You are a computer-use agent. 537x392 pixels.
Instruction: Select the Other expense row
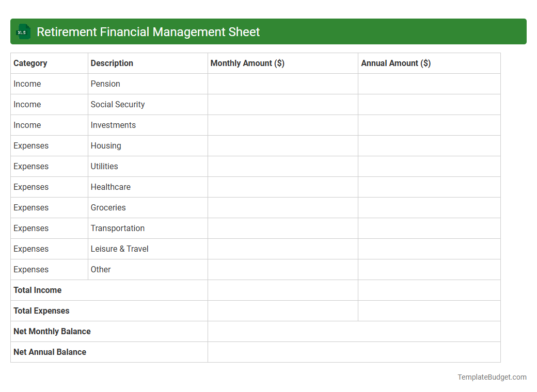coord(101,269)
